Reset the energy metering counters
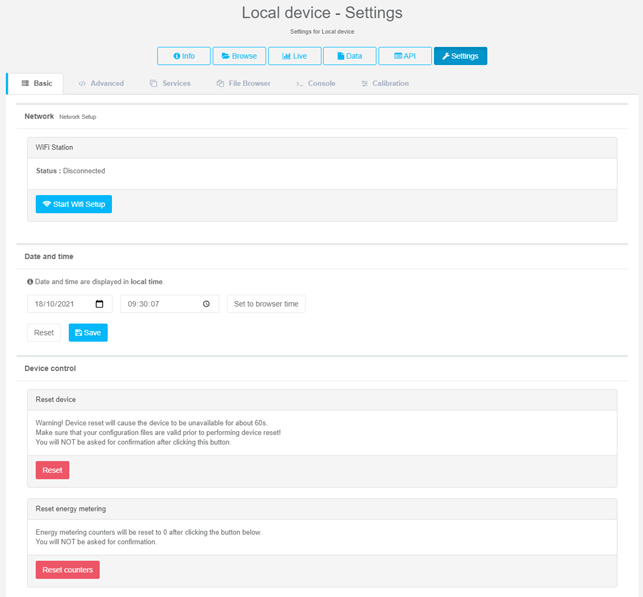The width and height of the screenshot is (643, 597). tap(67, 570)
